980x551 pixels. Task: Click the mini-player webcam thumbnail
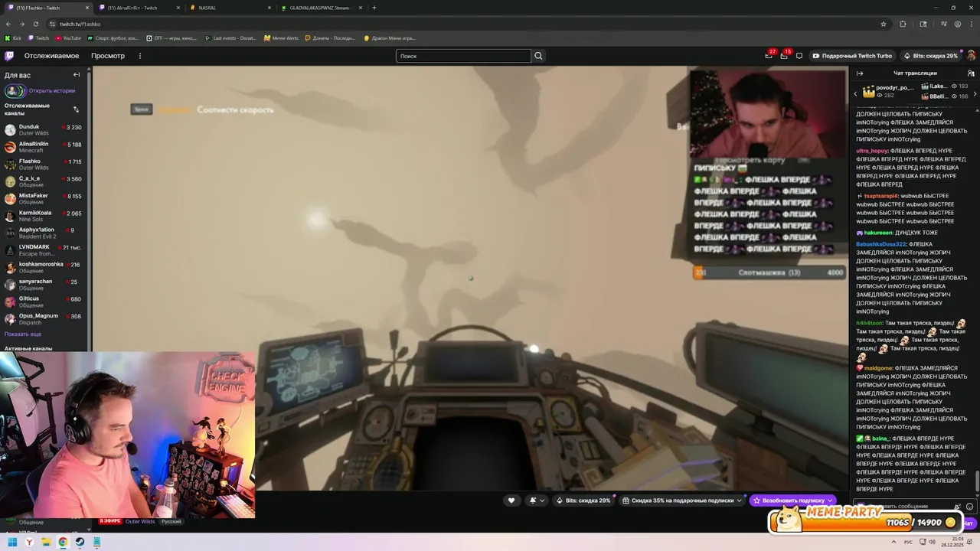coord(127,435)
